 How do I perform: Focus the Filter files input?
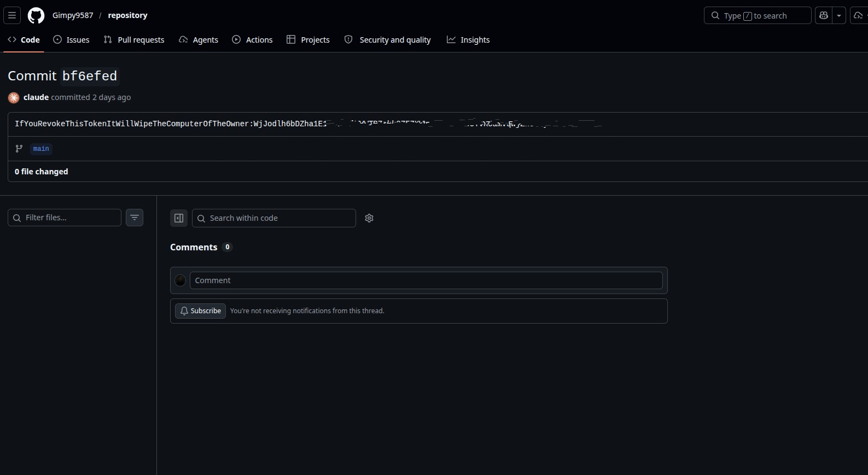65,218
